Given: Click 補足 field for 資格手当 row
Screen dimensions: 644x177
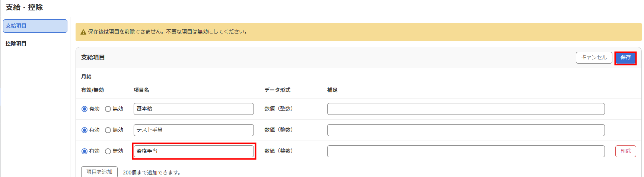Looking at the screenshot, I should click(x=466, y=151).
